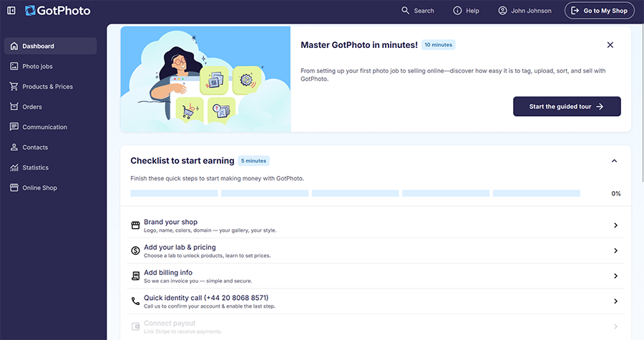This screenshot has width=644, height=340.
Task: Click 'Add billing info' title
Action: [x=168, y=273]
